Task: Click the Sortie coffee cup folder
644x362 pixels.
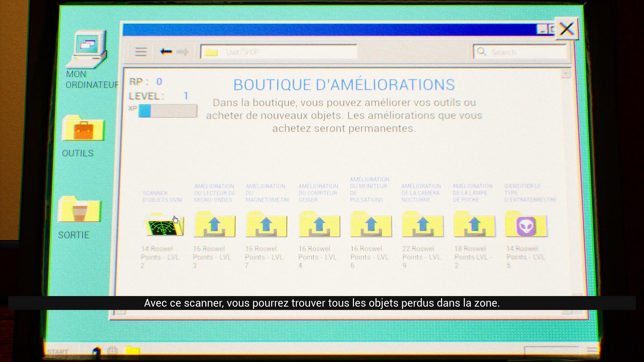Action: (79, 210)
